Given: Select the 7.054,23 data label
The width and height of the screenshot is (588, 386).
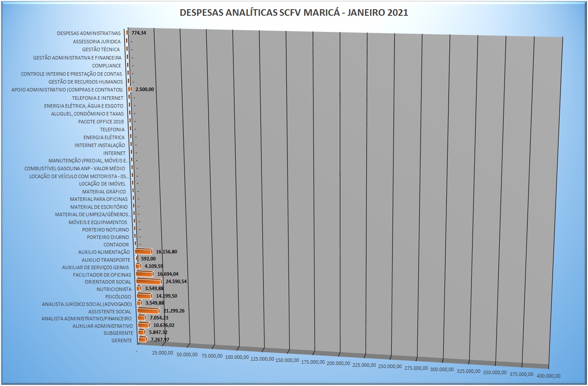Looking at the screenshot, I should 159,318.
